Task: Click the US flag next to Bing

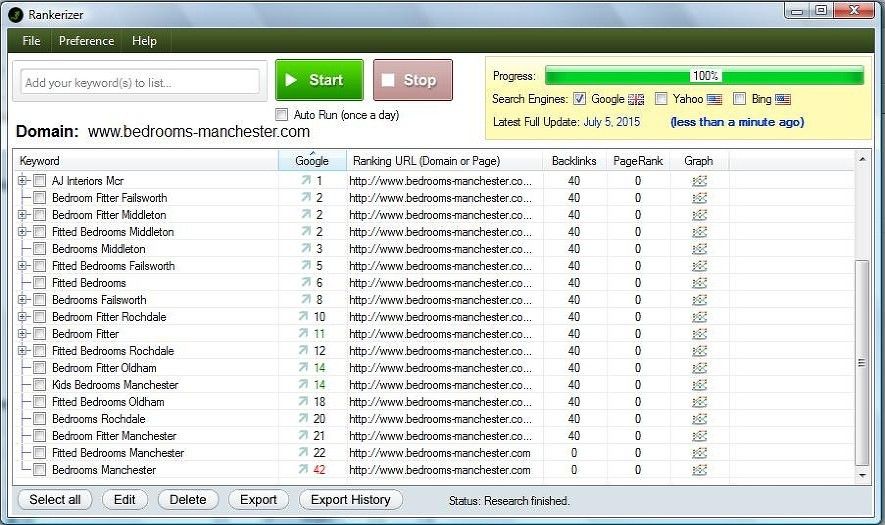Action: tap(783, 99)
